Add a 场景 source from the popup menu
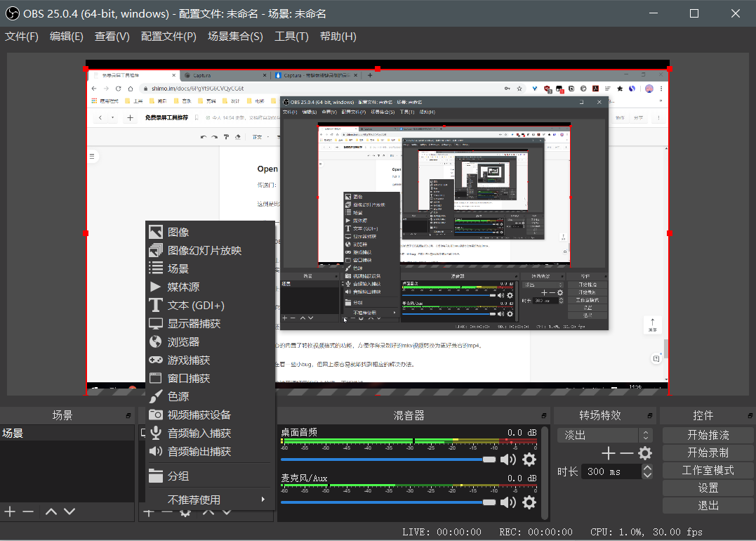The width and height of the screenshot is (756, 541). (x=210, y=269)
